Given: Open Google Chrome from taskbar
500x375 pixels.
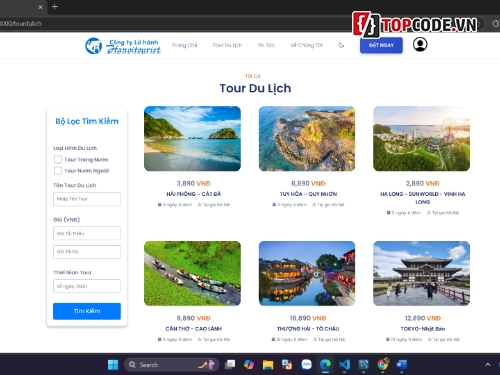Looking at the screenshot, I should (x=383, y=365).
